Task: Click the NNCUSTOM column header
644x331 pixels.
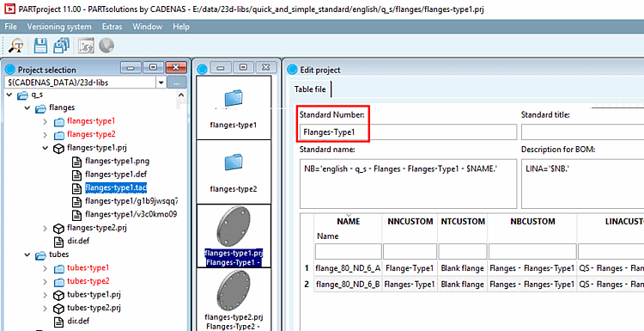Action: click(x=410, y=222)
